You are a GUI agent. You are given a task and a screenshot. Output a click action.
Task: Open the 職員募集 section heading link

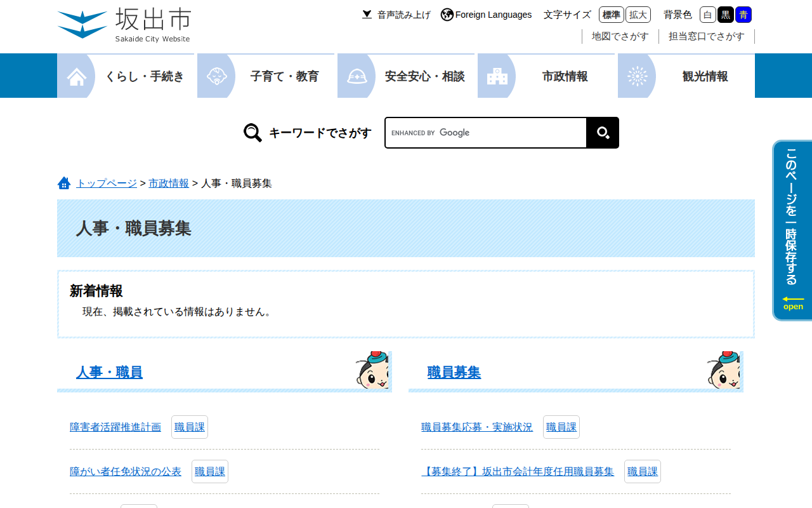tap(454, 372)
